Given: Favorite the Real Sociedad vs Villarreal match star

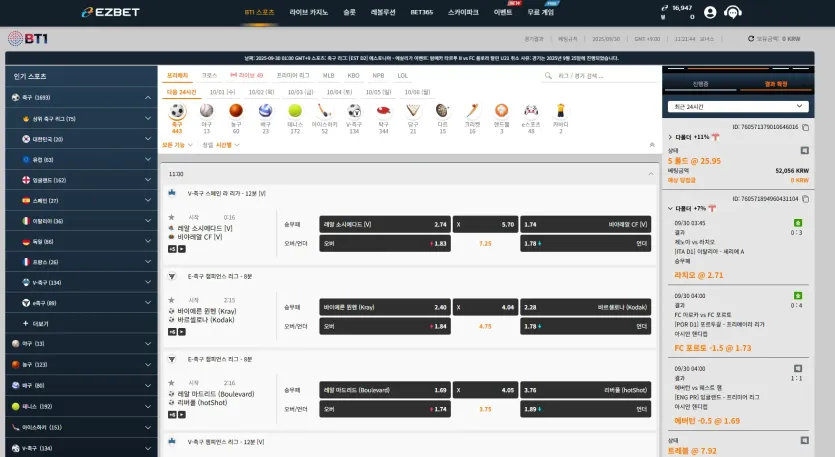Looking at the screenshot, I should (x=171, y=217).
